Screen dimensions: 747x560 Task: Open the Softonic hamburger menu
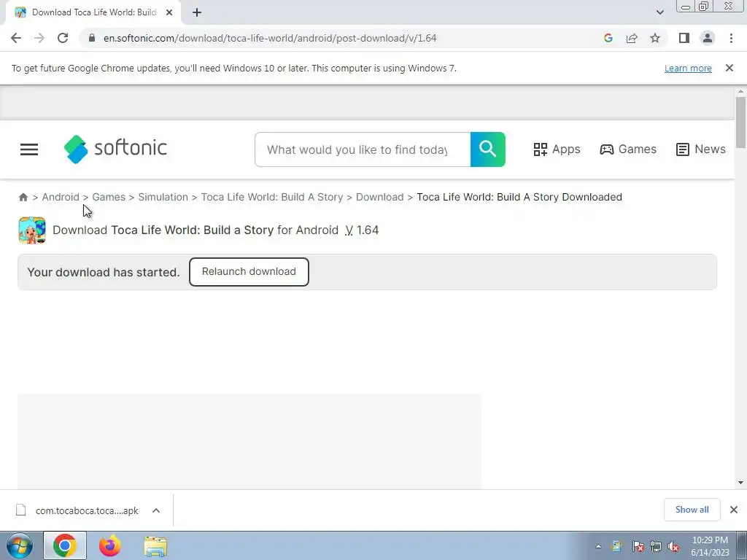pos(29,149)
